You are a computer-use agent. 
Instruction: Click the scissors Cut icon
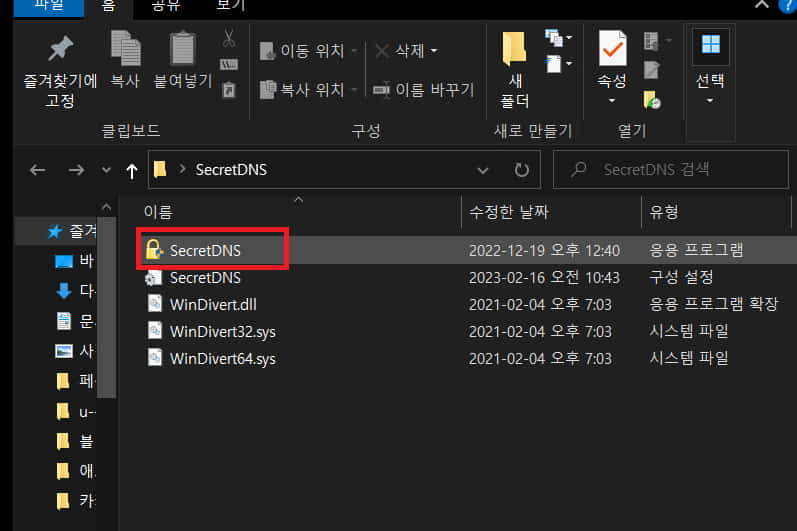coord(229,38)
